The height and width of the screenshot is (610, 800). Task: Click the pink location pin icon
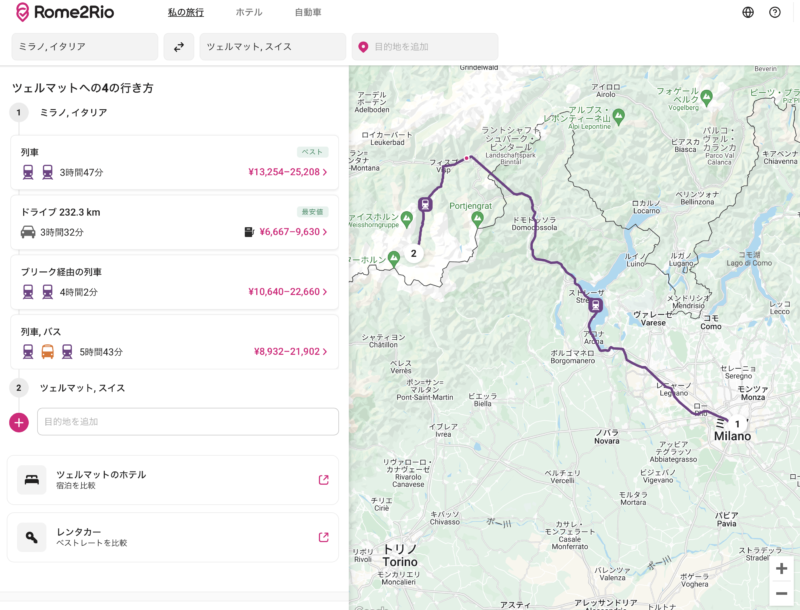(x=363, y=47)
